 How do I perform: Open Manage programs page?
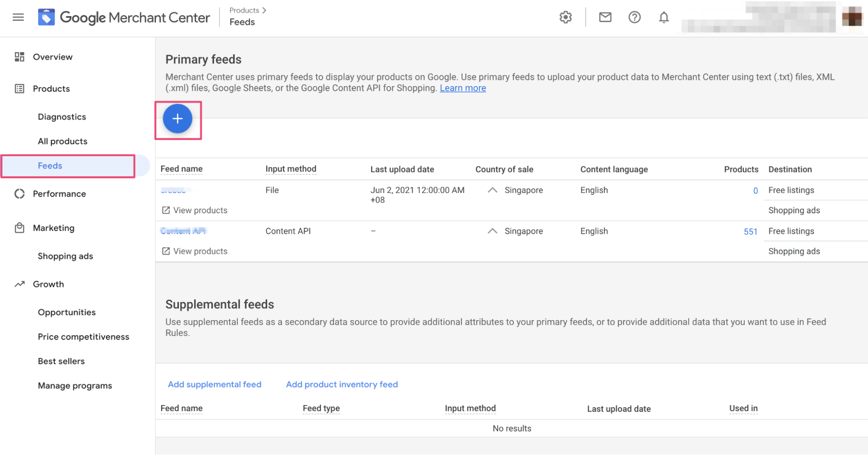click(75, 386)
